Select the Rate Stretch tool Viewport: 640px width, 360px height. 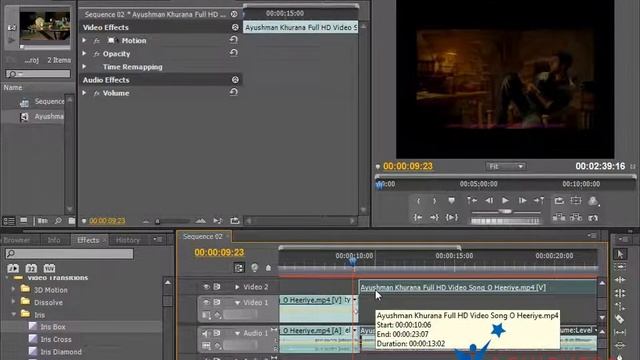[620, 306]
